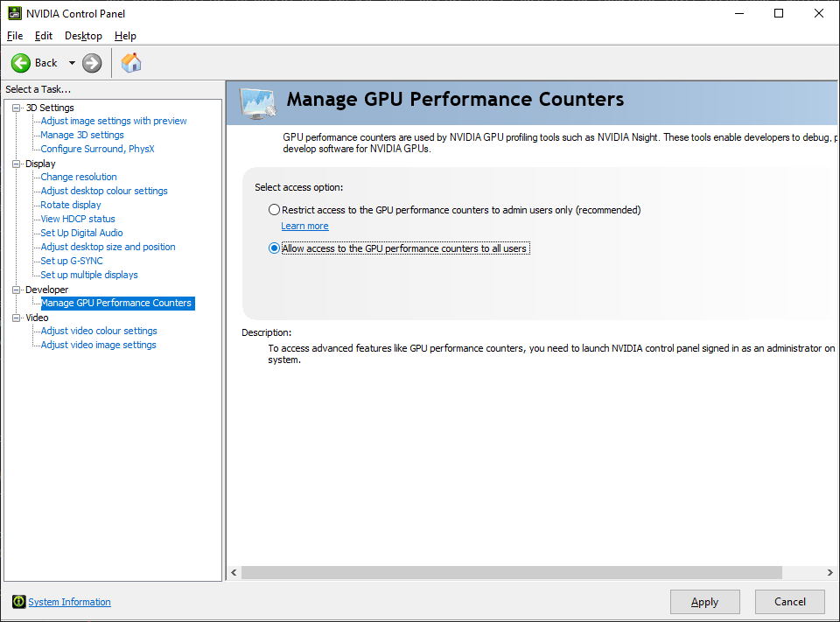The image size is (840, 622).
Task: Click the 3D Settings category label
Action: (50, 108)
